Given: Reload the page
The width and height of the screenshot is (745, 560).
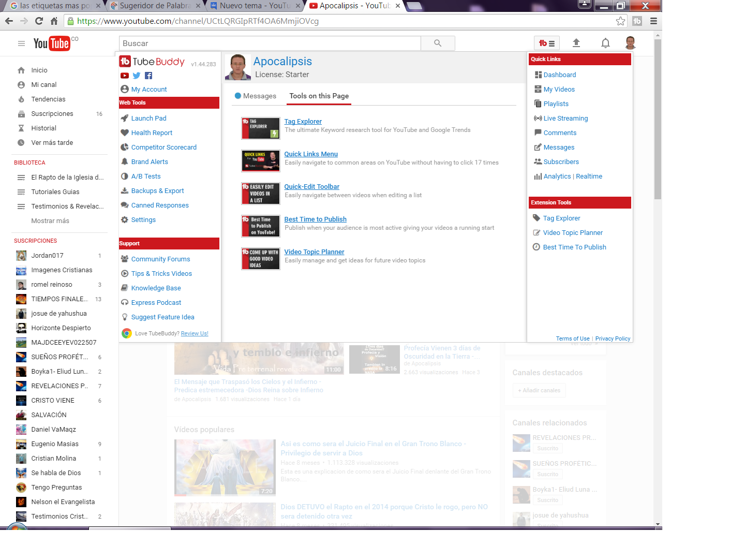Looking at the screenshot, I should [39, 21].
